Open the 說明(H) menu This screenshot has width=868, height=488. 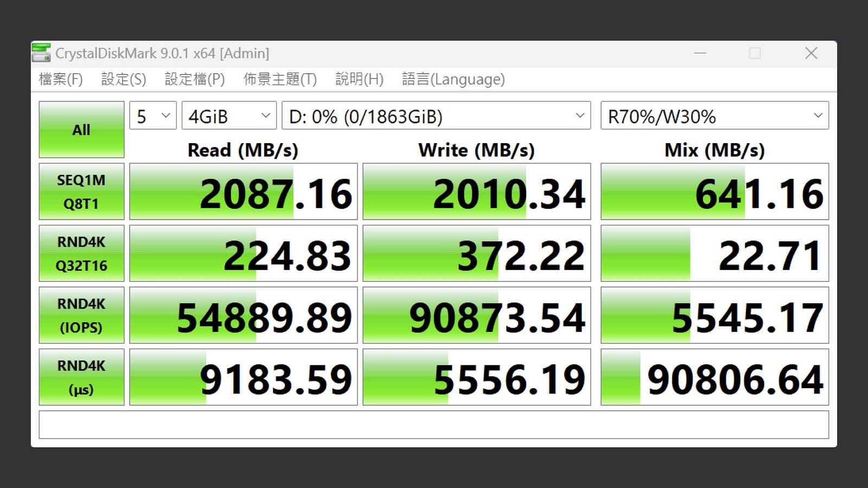[360, 79]
